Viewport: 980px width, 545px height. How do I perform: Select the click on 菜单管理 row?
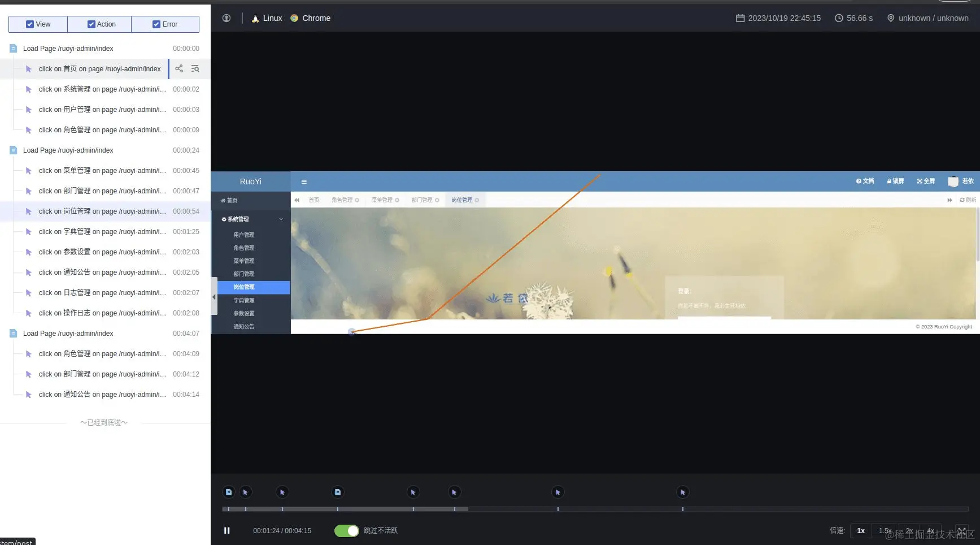[105, 171]
